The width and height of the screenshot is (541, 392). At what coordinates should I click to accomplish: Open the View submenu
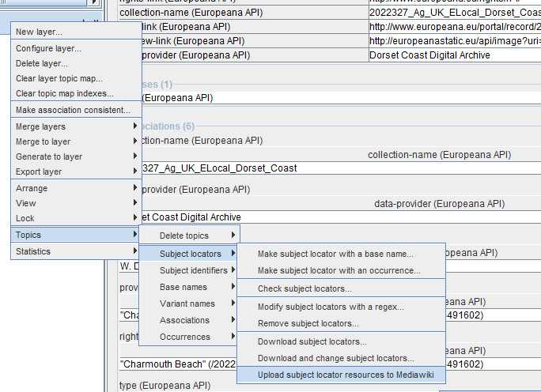coord(76,203)
